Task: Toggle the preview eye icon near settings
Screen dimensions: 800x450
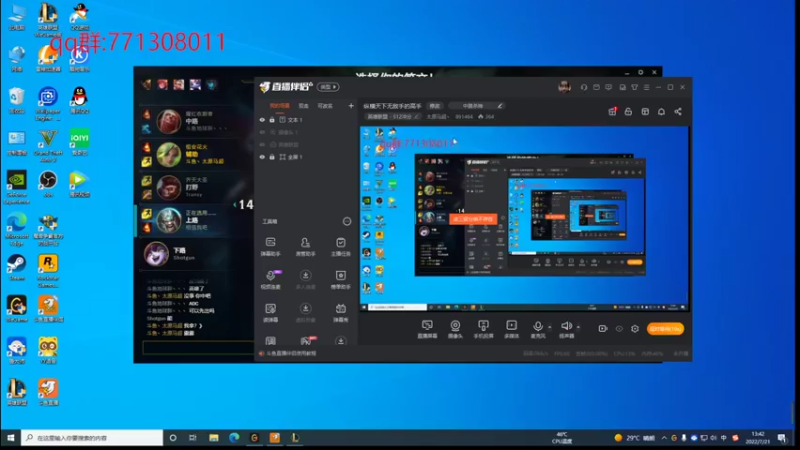Action: 619,329
